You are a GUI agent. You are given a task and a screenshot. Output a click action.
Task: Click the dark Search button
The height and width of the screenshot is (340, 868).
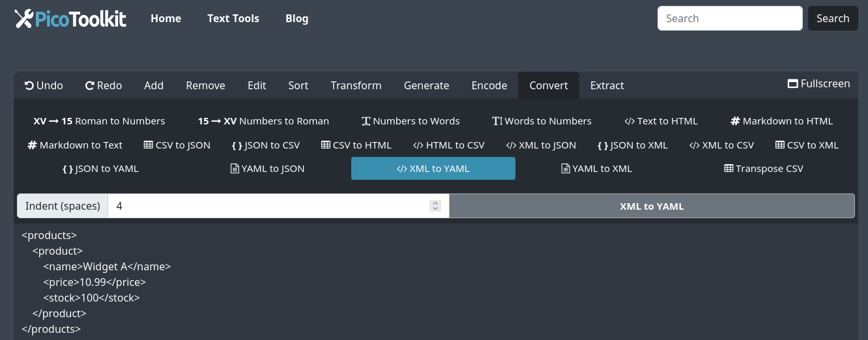(832, 18)
